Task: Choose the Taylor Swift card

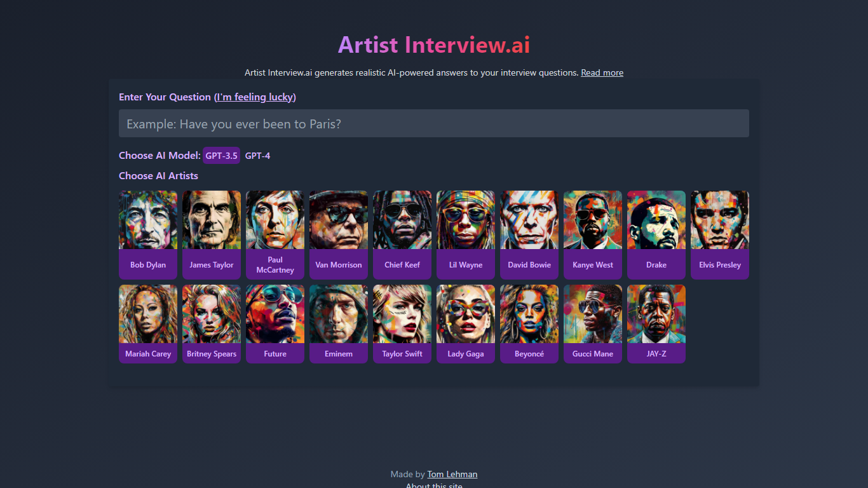Action: 402,323
